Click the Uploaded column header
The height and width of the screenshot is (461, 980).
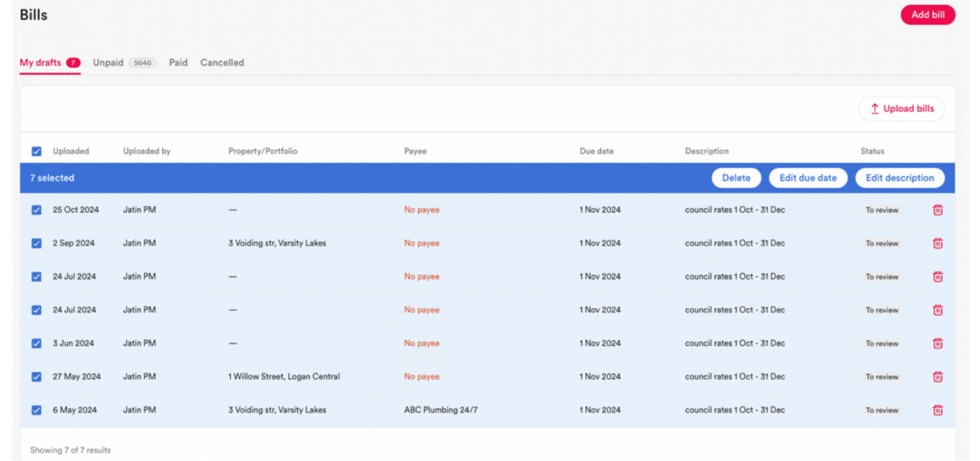coord(71,152)
